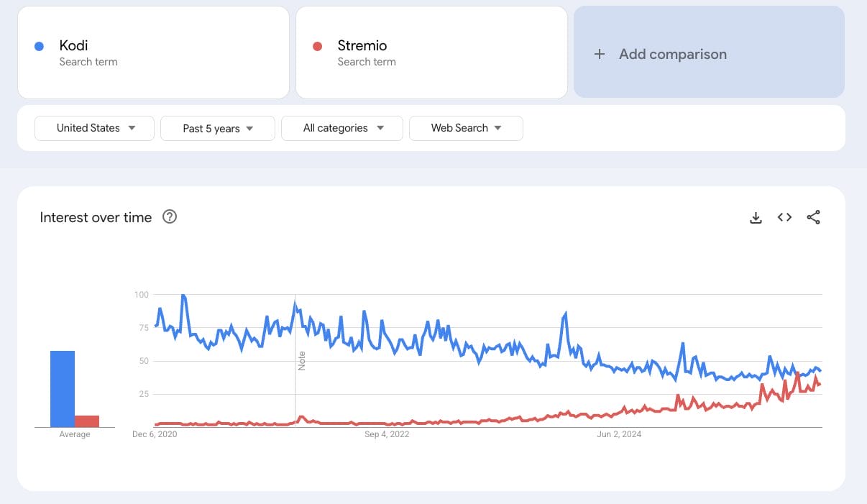
Task: Download the Interest over time data as CSV
Action: coord(756,217)
